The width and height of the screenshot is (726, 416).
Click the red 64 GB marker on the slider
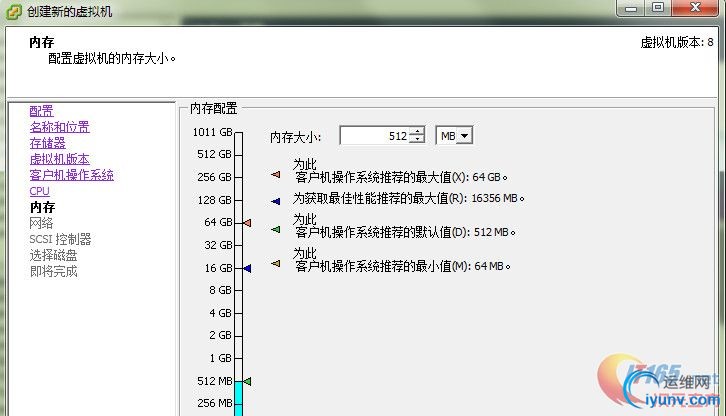[x=247, y=223]
